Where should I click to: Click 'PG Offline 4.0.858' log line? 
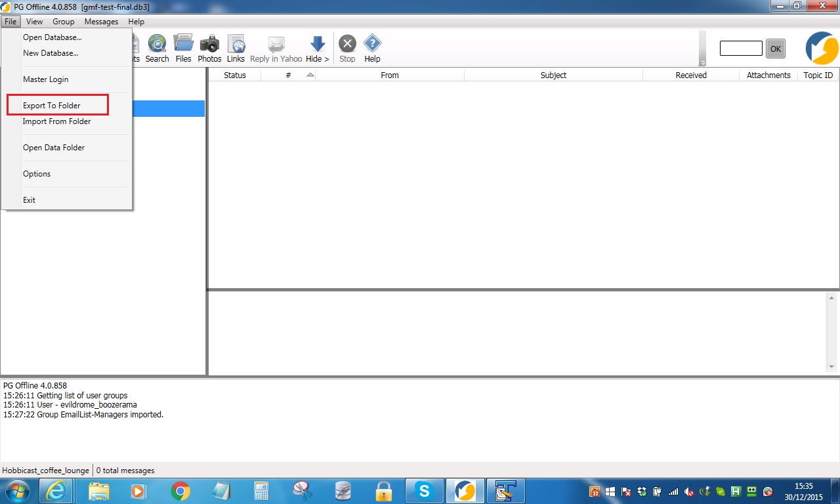pyautogui.click(x=35, y=386)
